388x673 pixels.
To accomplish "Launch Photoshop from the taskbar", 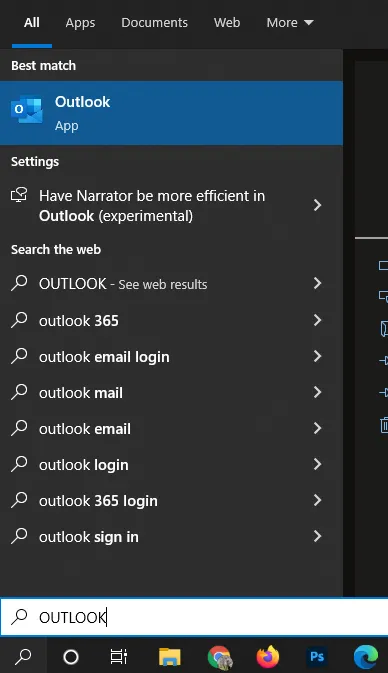I will (x=317, y=657).
